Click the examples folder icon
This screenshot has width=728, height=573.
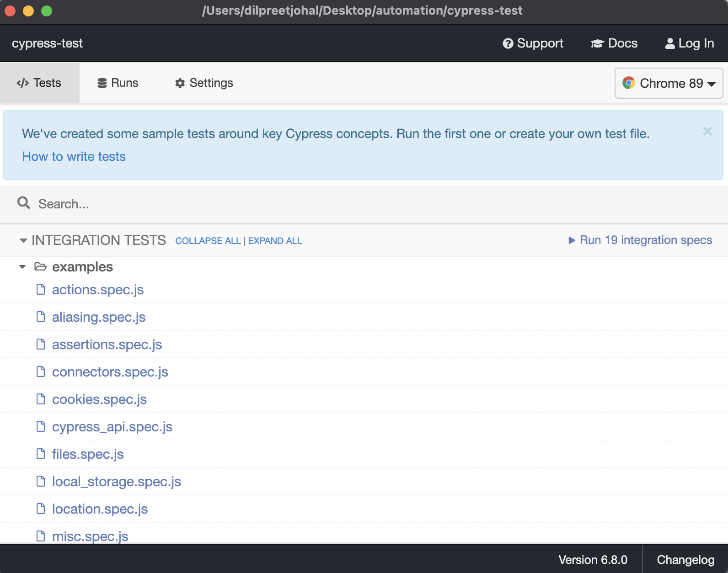click(41, 266)
